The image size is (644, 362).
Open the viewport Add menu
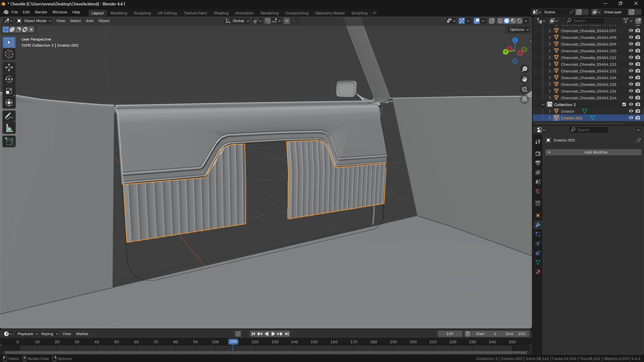(89, 21)
